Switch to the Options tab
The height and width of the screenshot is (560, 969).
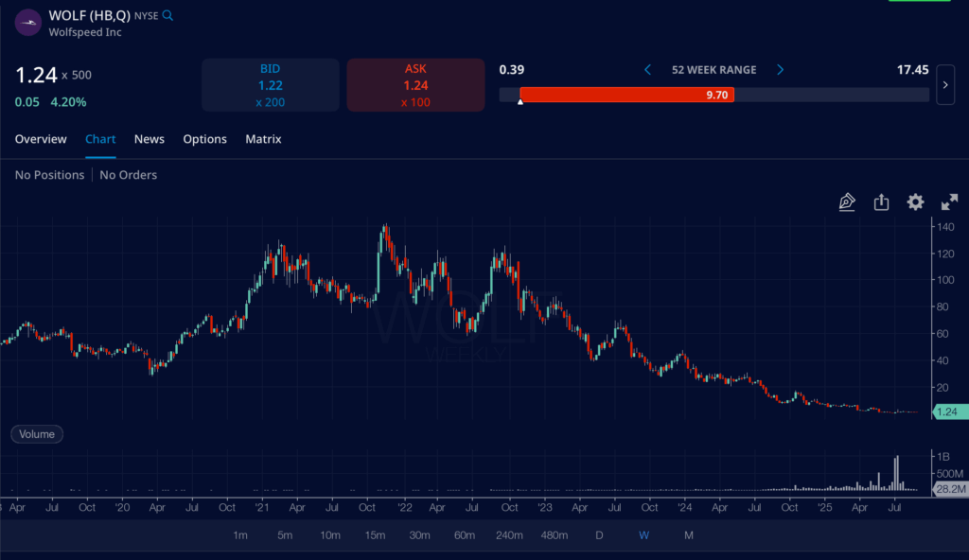(x=204, y=139)
